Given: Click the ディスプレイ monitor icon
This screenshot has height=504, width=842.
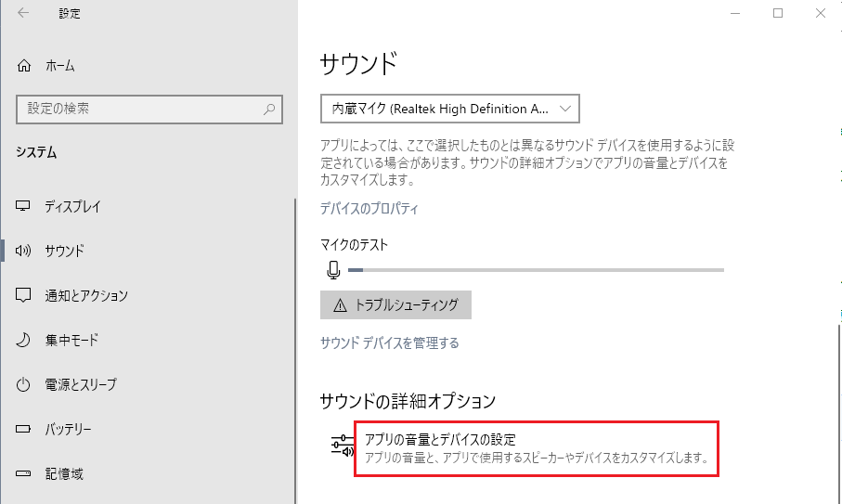Looking at the screenshot, I should tap(23, 206).
